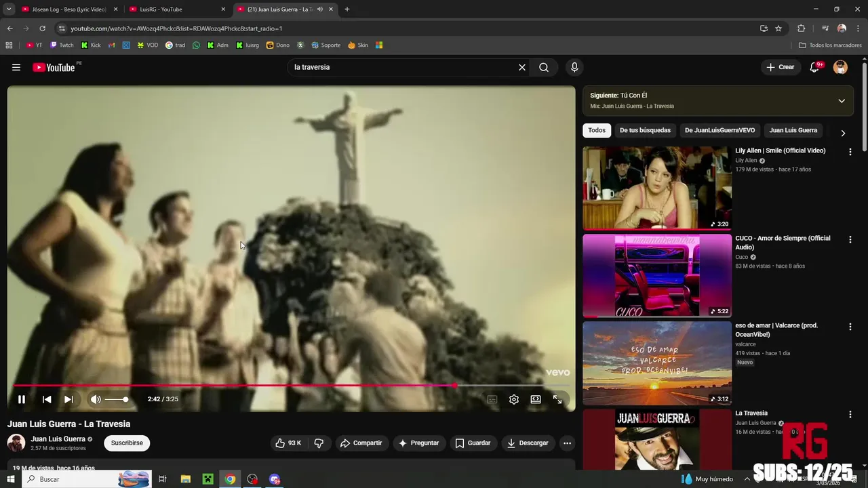Open 'eso de amar' Valcarce video title

click(776, 330)
